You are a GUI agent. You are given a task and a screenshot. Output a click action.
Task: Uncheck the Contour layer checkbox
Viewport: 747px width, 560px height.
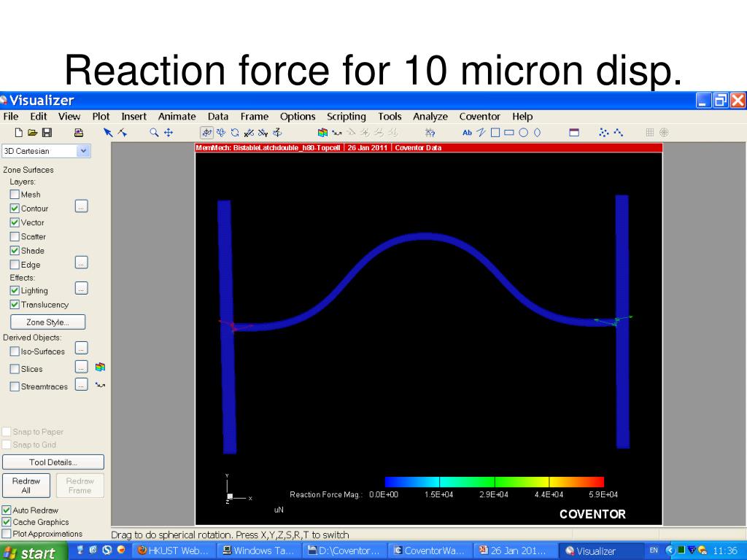pos(15,208)
